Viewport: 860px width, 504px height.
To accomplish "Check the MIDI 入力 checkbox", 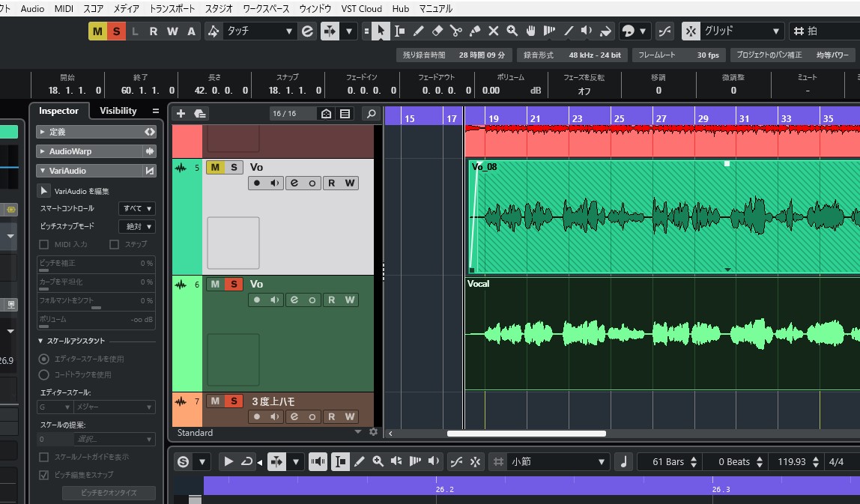I will (x=44, y=245).
